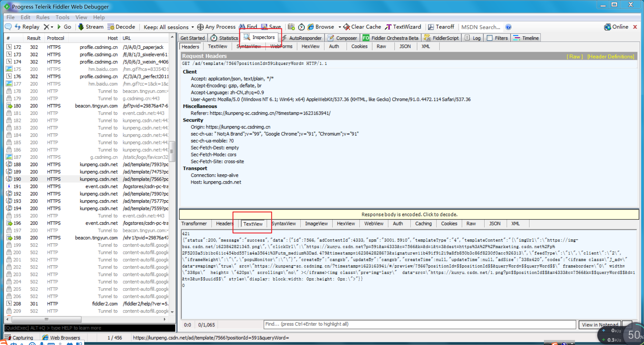Click the timer stopwatch toolbar icon
The height and width of the screenshot is (345, 644).
tap(301, 27)
